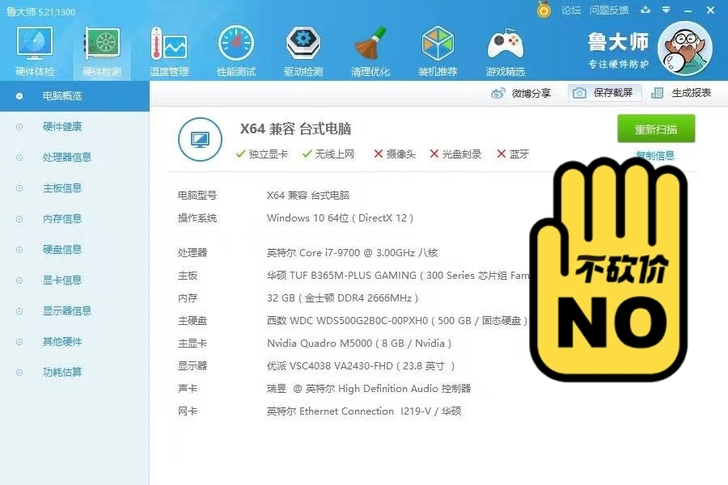Click the report icon beside 生成报表

(x=657, y=93)
